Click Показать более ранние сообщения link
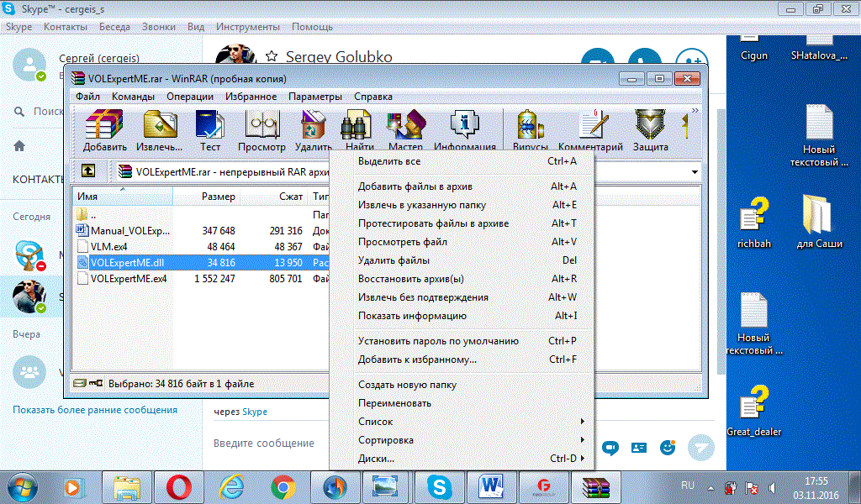This screenshot has height=504, width=861. pyautogui.click(x=95, y=410)
